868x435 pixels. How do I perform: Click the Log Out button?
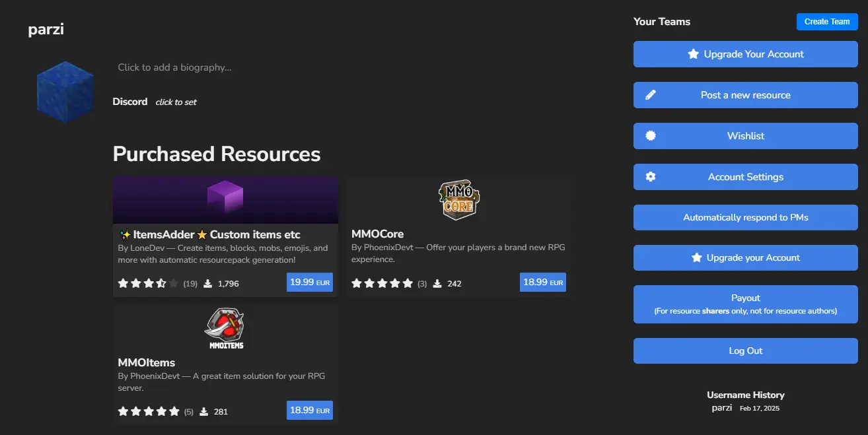click(x=746, y=351)
